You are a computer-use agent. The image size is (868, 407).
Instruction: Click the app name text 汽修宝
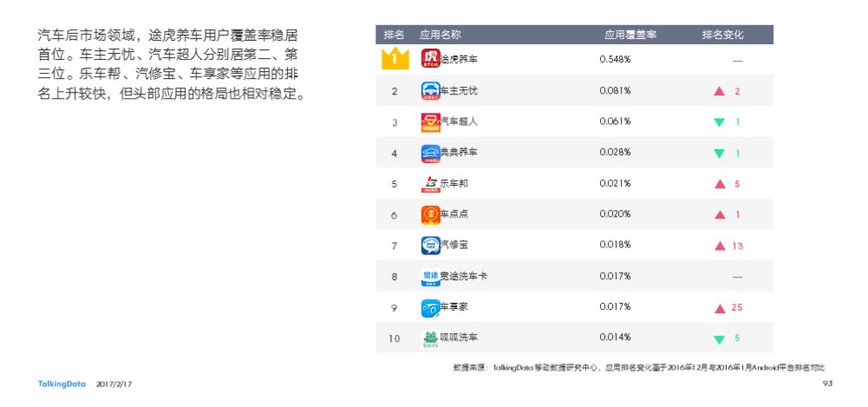tap(454, 244)
